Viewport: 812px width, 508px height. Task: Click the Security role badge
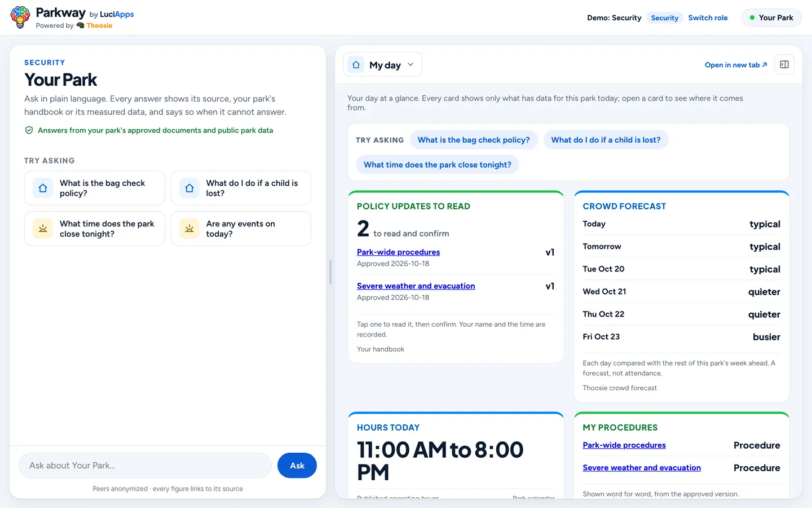(x=665, y=18)
